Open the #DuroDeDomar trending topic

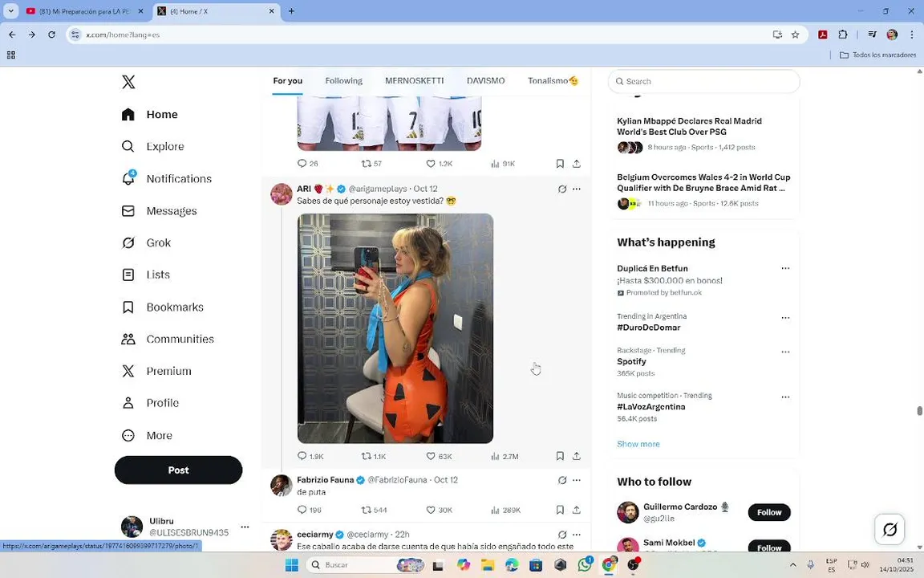tap(648, 328)
